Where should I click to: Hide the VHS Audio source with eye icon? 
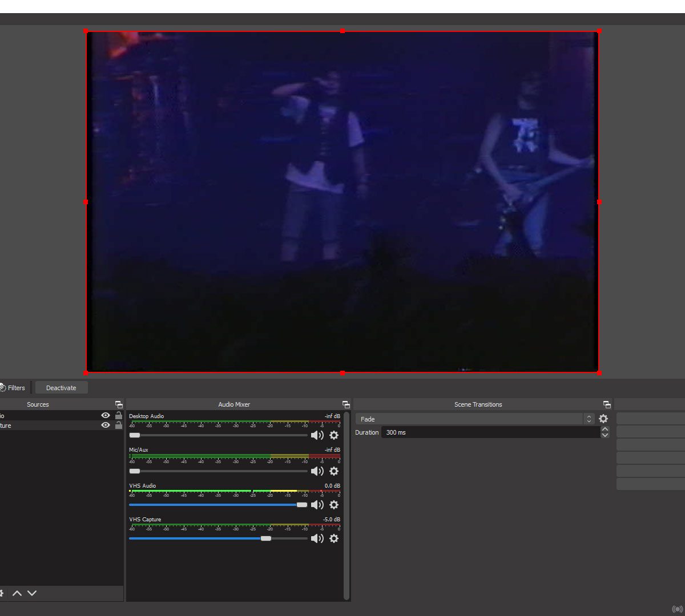coord(106,416)
